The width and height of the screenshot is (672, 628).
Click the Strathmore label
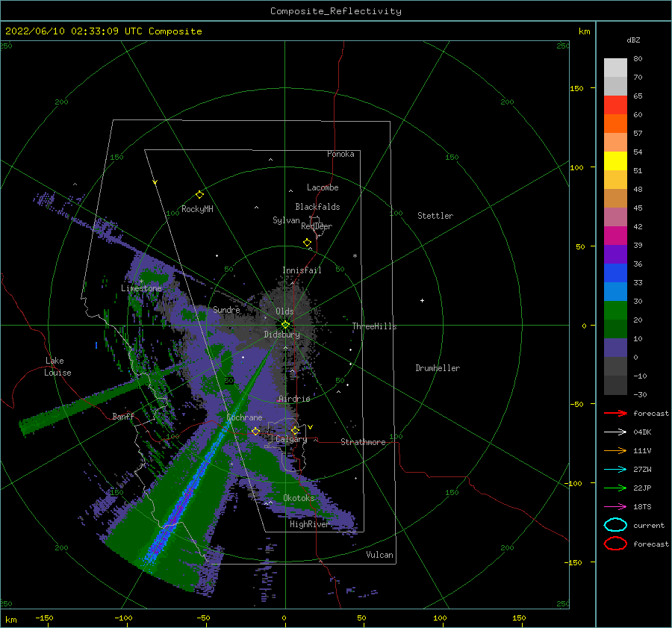pyautogui.click(x=364, y=442)
